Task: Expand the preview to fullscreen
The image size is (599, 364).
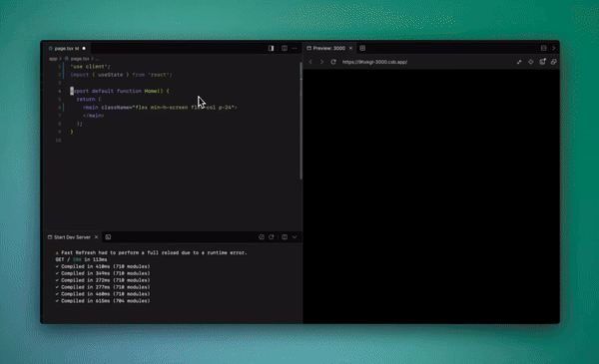Action: [519, 62]
